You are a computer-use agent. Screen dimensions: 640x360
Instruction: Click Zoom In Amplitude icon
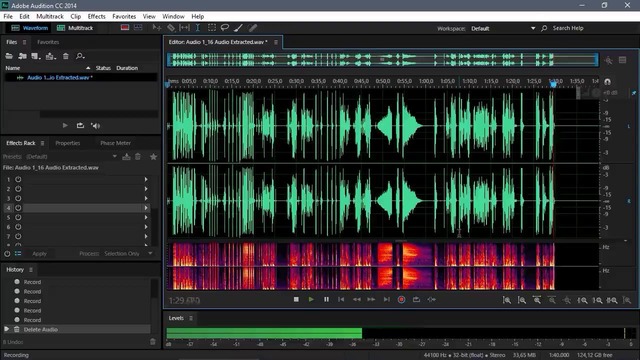(507, 300)
